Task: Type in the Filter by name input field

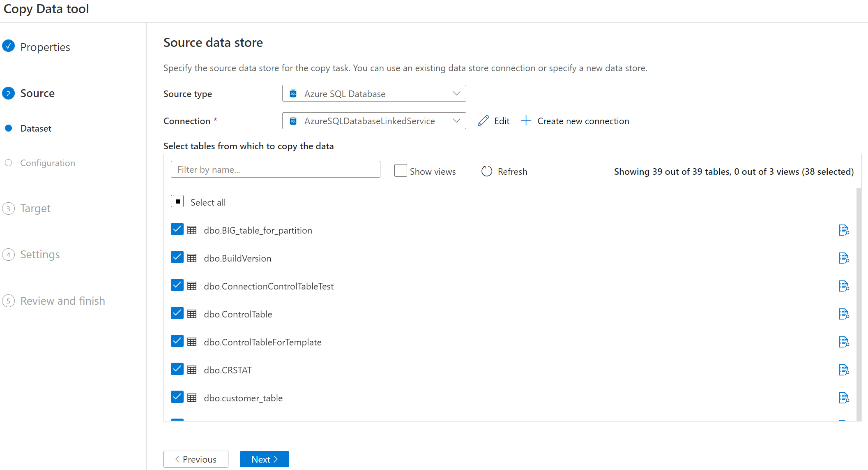Action: [x=276, y=169]
